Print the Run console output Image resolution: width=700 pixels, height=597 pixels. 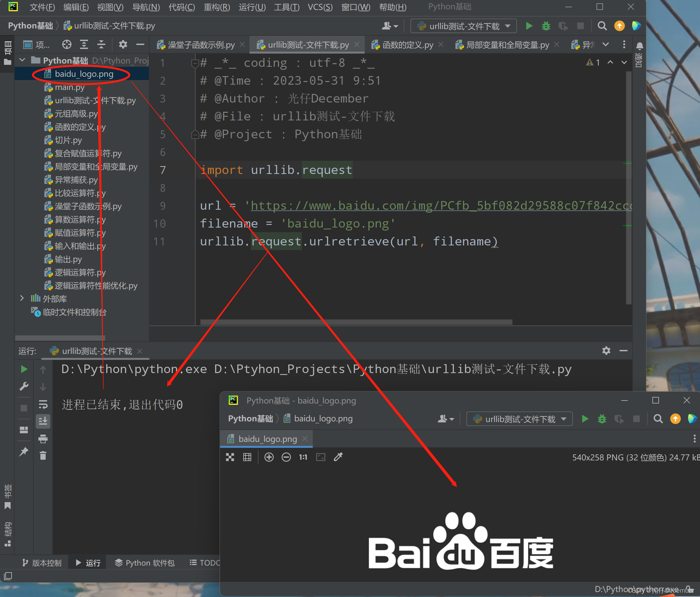(x=43, y=439)
